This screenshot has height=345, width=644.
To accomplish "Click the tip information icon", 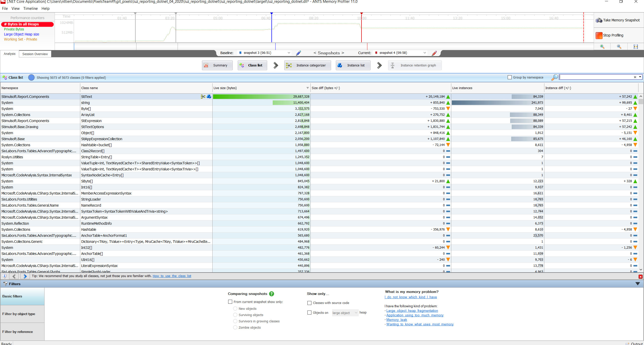I will (x=5, y=276).
